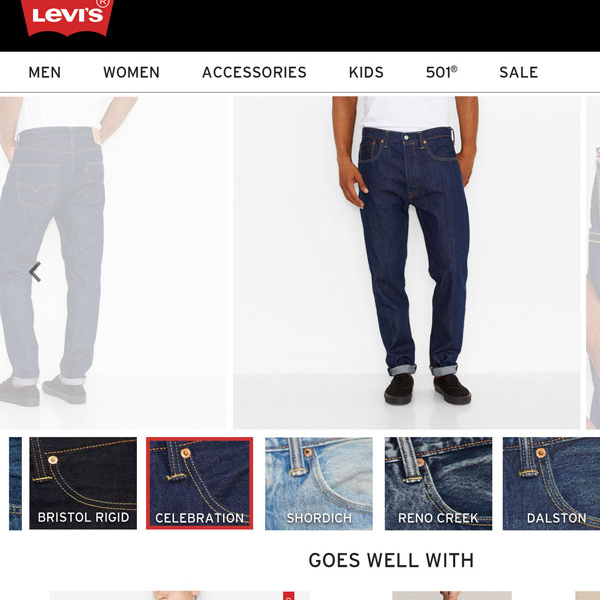The image size is (600, 600).
Task: Go to the 501 section
Action: (x=442, y=72)
